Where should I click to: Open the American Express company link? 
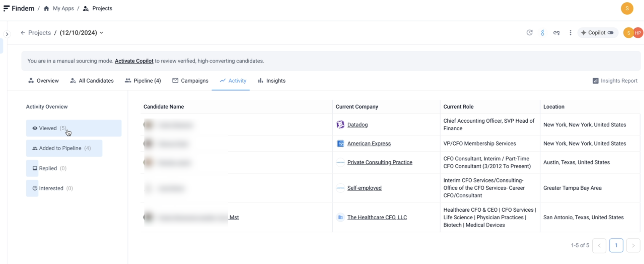(x=369, y=144)
